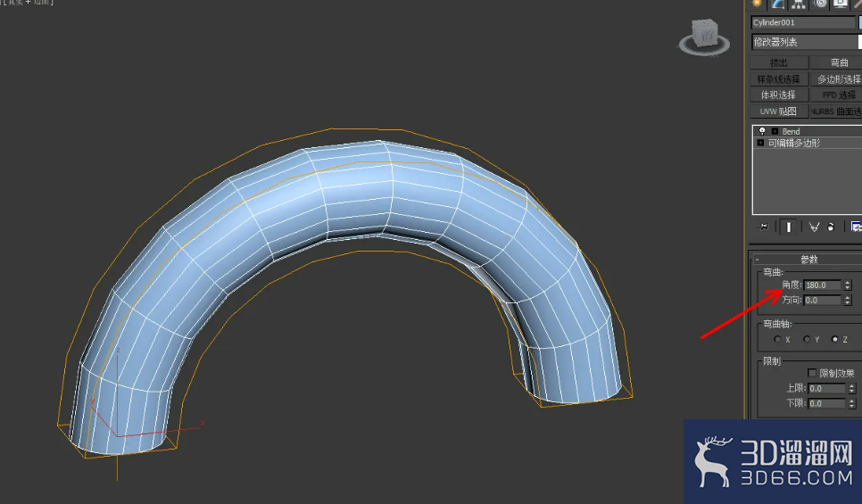Open the Hierarchy panel tab
This screenshot has height=504, width=862.
point(799,4)
